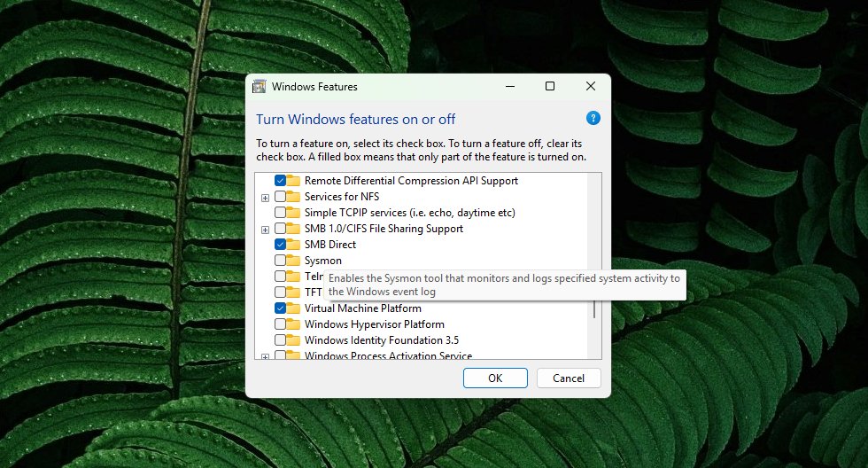
Task: Expand the Services for NFS tree node
Action: pyautogui.click(x=265, y=197)
